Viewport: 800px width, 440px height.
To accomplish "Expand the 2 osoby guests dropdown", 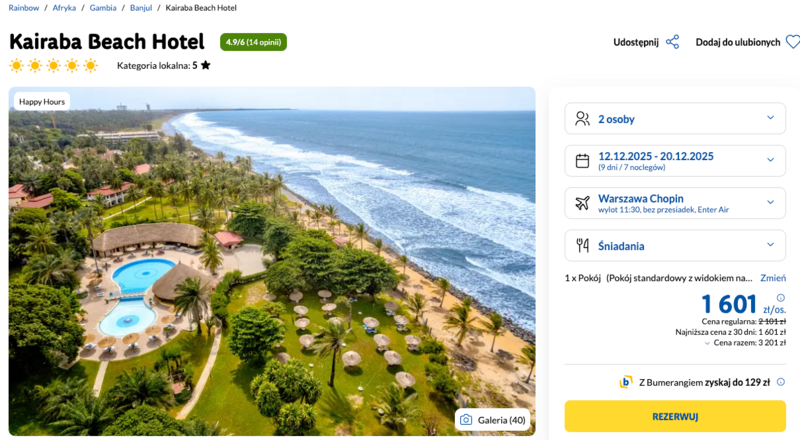I will (x=770, y=119).
